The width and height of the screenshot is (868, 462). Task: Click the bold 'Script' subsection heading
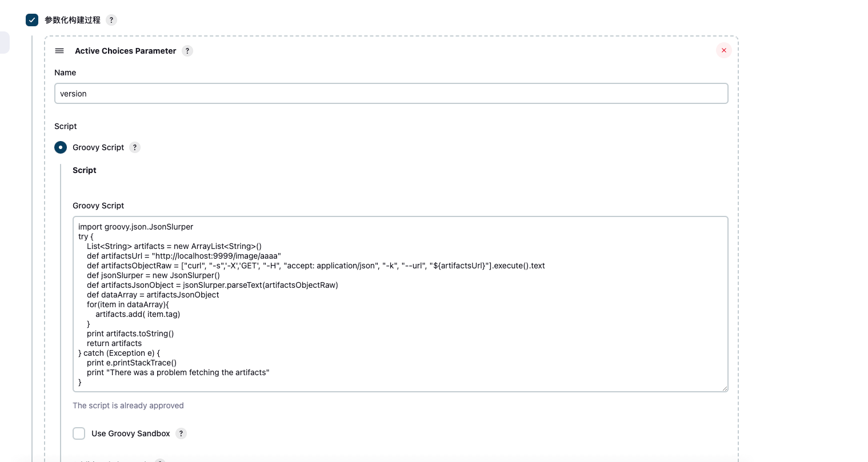coord(85,170)
